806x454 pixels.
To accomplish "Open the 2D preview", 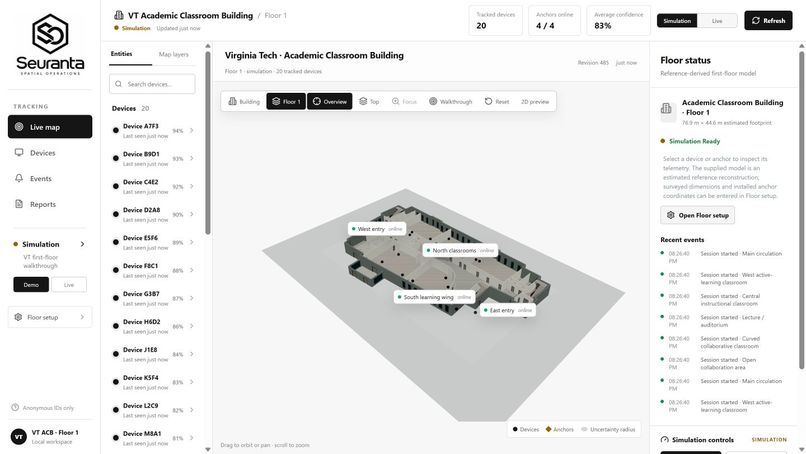I will click(x=535, y=101).
